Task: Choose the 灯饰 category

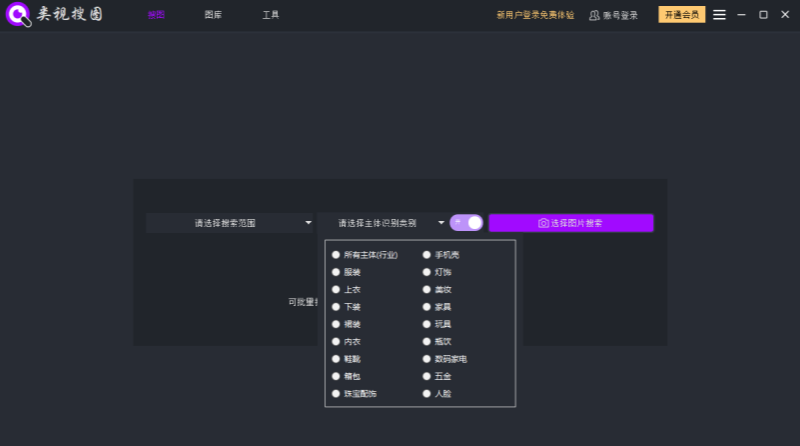Action: 437,272
